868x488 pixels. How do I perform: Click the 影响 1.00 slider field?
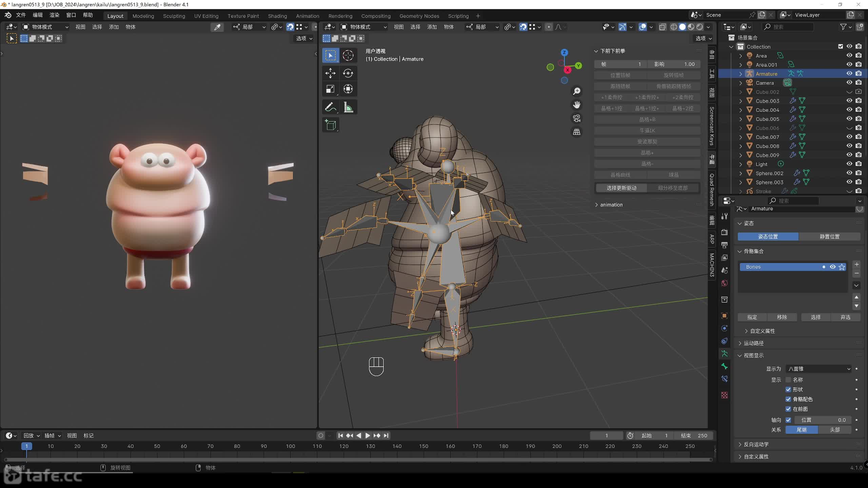coord(674,64)
